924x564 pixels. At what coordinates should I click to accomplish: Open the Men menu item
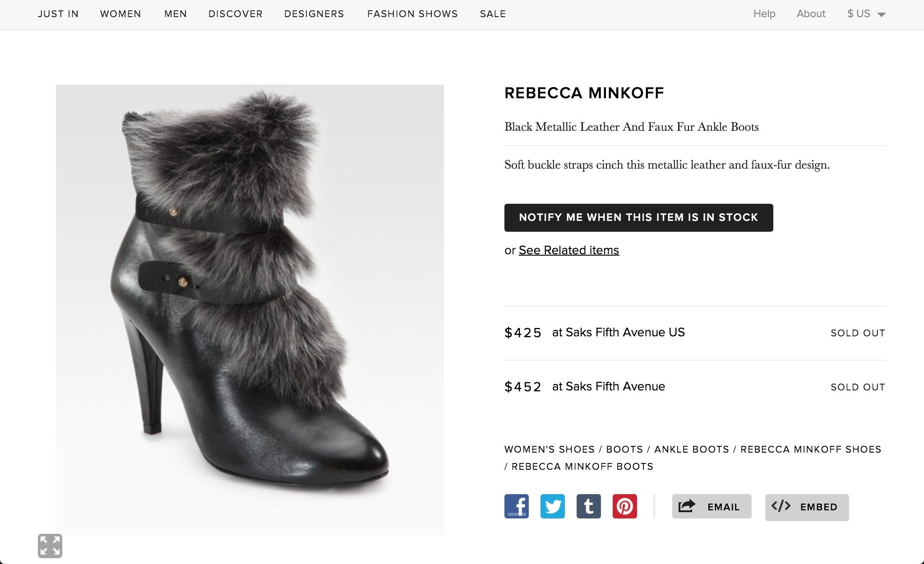tap(176, 14)
